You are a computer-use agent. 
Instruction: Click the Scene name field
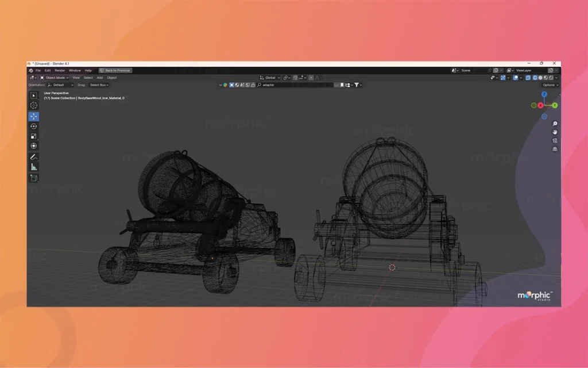pos(473,70)
